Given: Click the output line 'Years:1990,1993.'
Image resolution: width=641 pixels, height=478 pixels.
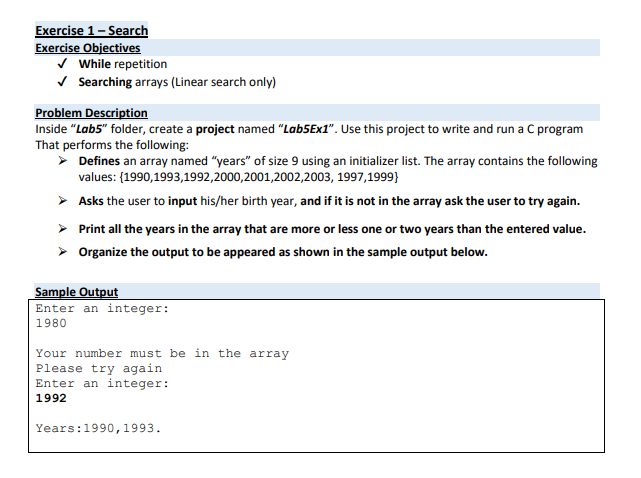Looking at the screenshot, I should tap(99, 428).
